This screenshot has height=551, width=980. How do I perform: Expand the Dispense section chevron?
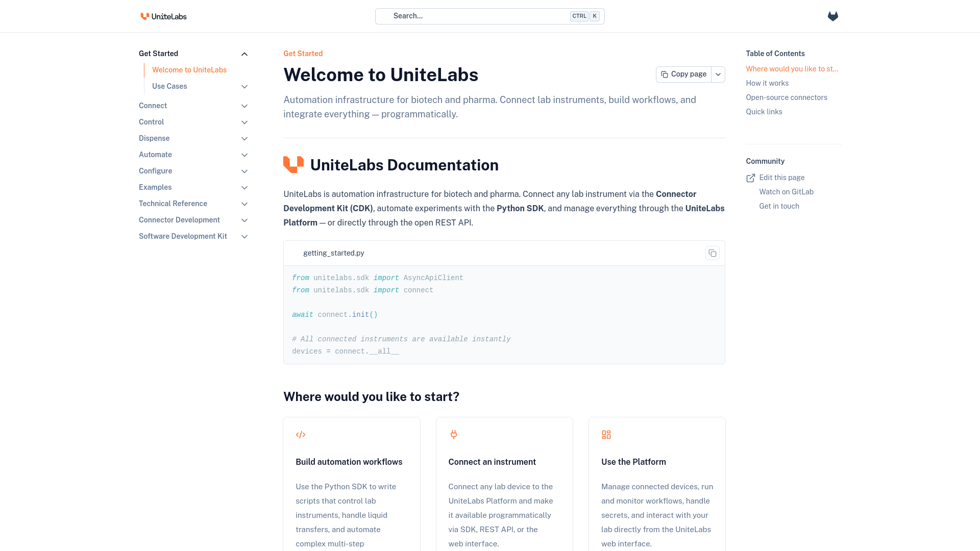point(244,139)
